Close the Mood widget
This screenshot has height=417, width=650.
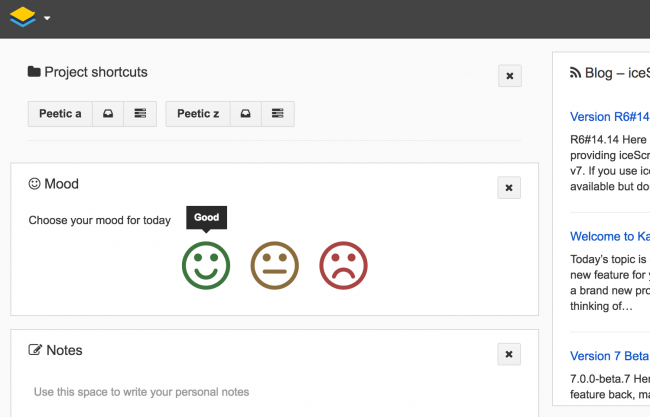(x=509, y=188)
